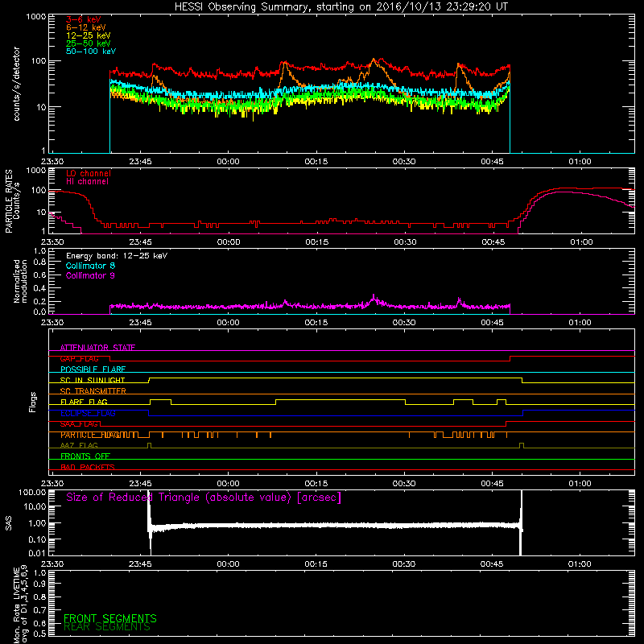The width and height of the screenshot is (644, 644).
Task: Click the "FRONTS_OFF" flag label
Action: click(x=85, y=456)
